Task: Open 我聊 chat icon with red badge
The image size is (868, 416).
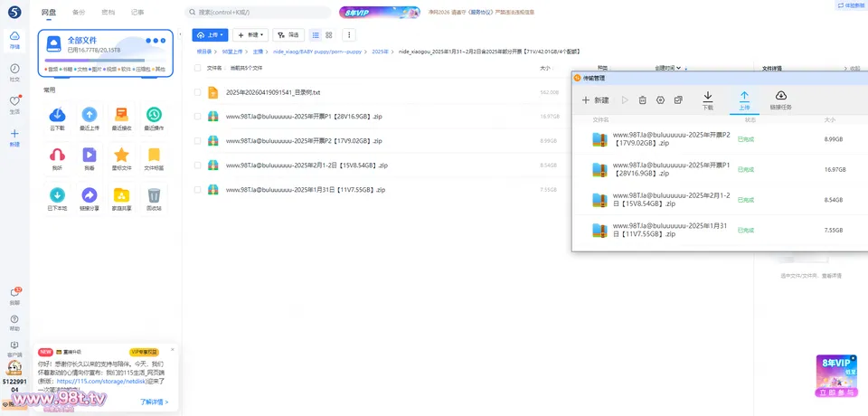Action: (x=15, y=296)
